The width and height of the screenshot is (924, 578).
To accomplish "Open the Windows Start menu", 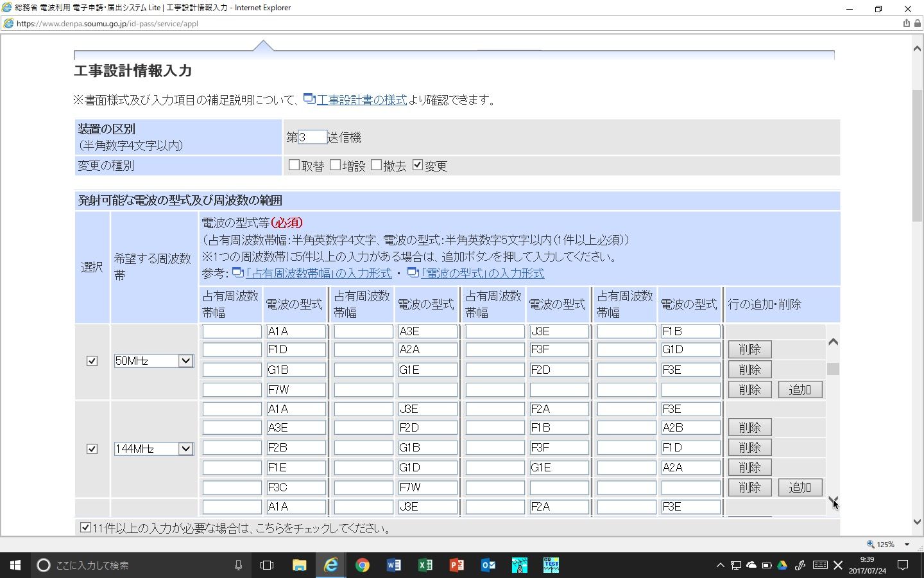I will 15,565.
